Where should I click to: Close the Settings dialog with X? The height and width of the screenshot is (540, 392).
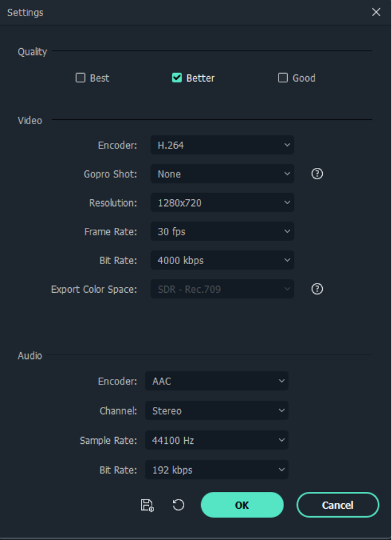pyautogui.click(x=376, y=12)
